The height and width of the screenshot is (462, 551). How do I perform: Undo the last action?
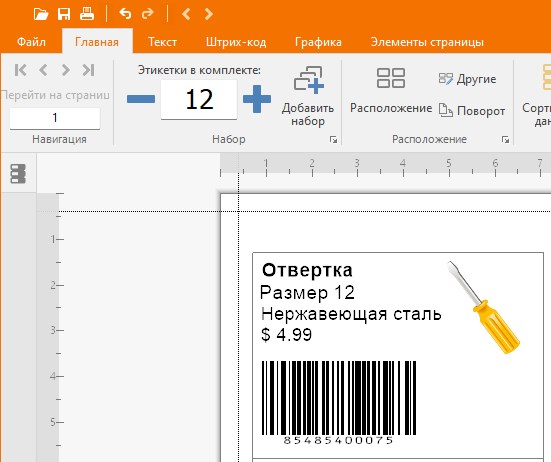(125, 14)
